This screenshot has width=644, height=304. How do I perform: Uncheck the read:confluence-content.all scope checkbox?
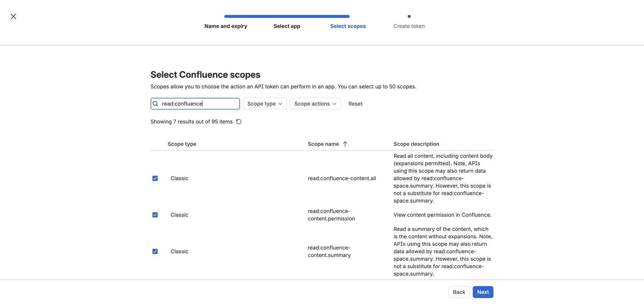(155, 178)
